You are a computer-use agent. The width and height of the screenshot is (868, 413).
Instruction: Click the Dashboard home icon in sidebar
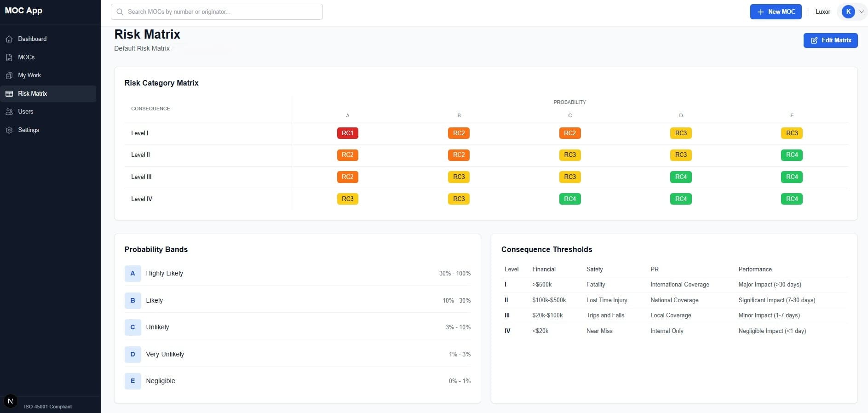tap(9, 39)
